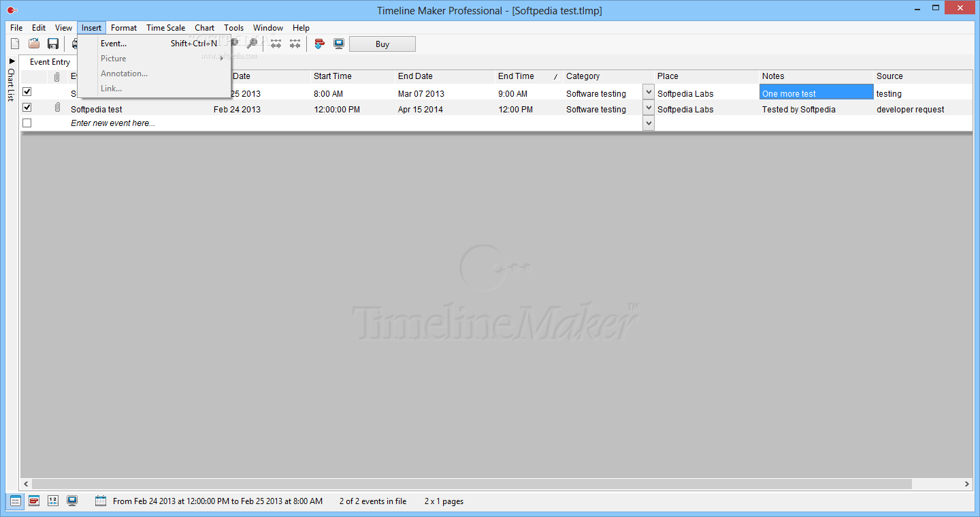
Task: Uncheck the first event row checkbox
Action: pyautogui.click(x=27, y=92)
